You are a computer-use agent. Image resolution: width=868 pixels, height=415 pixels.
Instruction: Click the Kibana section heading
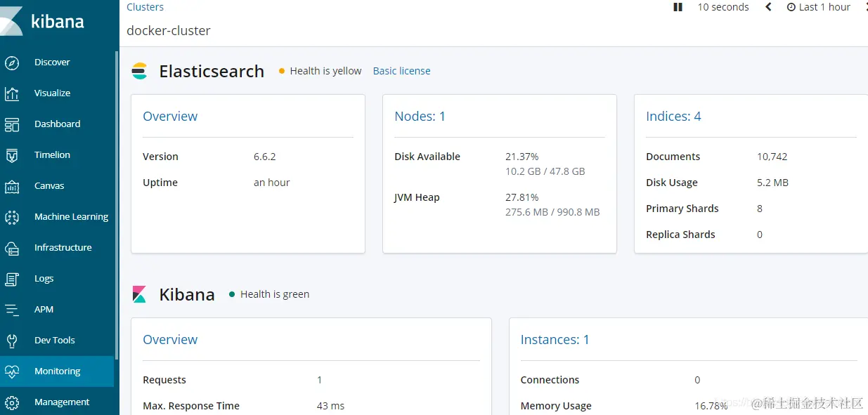coord(187,294)
